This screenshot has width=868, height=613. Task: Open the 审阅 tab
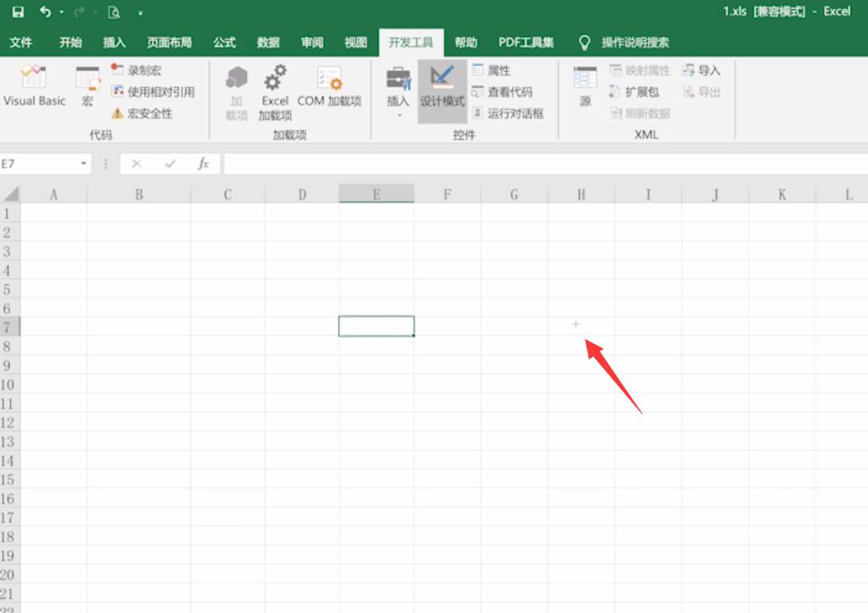pyautogui.click(x=312, y=42)
